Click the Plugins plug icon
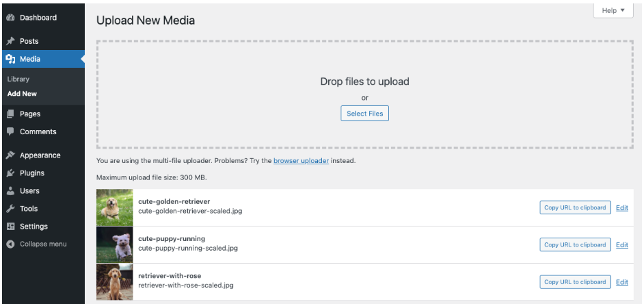The image size is (644, 304). coord(10,173)
